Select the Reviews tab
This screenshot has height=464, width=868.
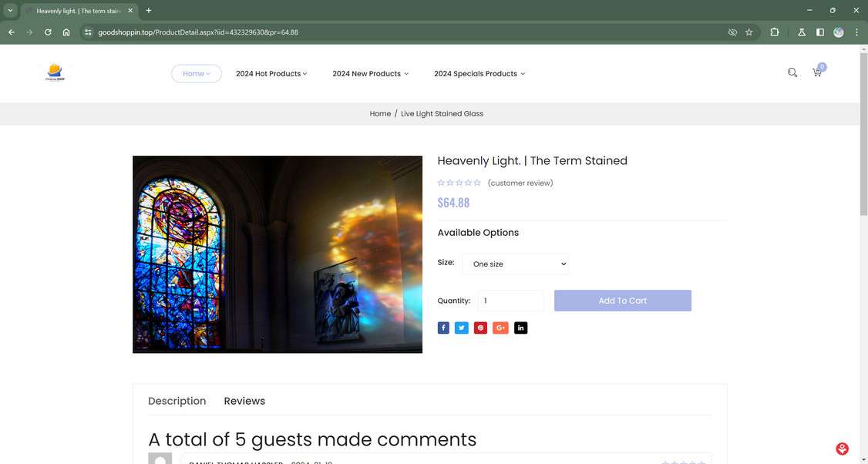click(x=244, y=401)
